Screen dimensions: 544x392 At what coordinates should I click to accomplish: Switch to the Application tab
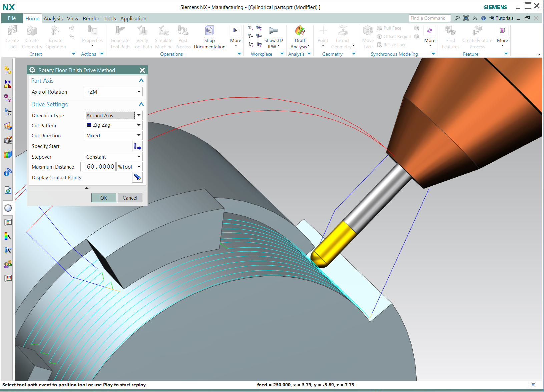[x=133, y=19]
